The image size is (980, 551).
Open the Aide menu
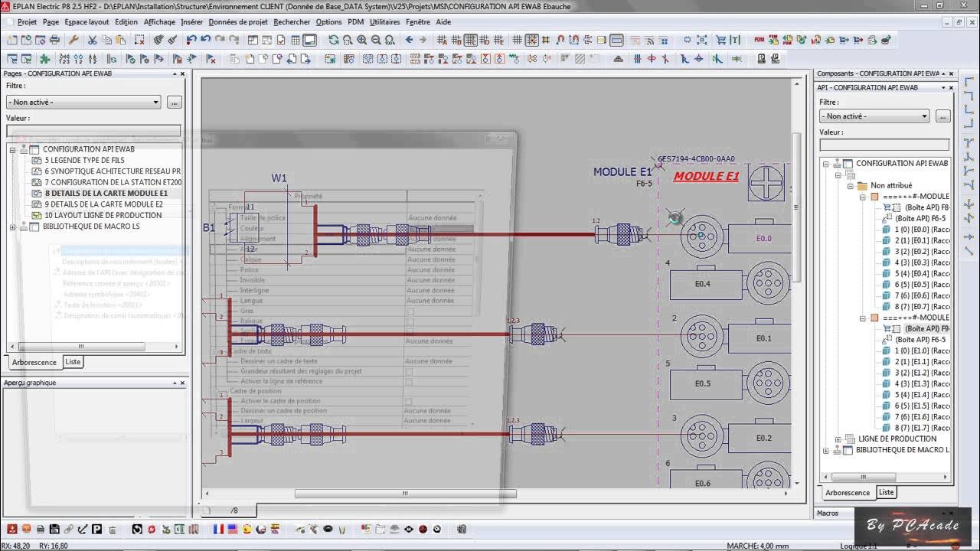click(443, 22)
